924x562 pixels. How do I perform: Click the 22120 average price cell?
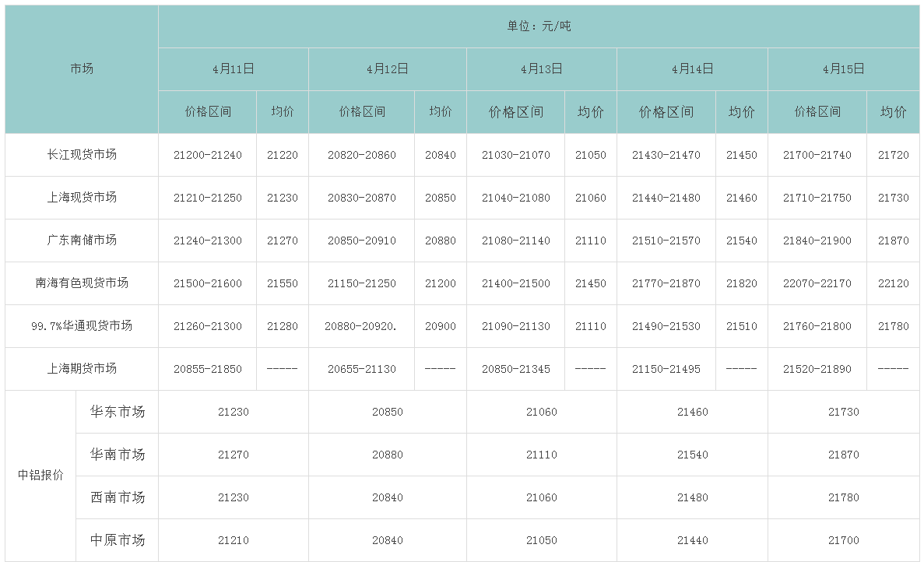pos(893,283)
